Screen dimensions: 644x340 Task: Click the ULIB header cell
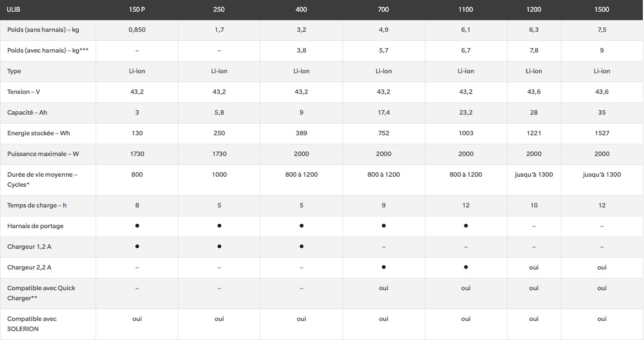[13, 10]
